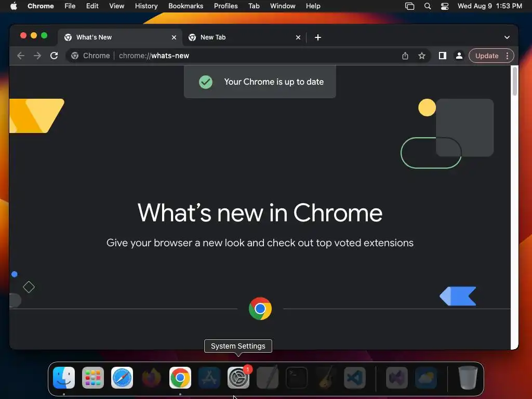Open the Edit menu

92,6
